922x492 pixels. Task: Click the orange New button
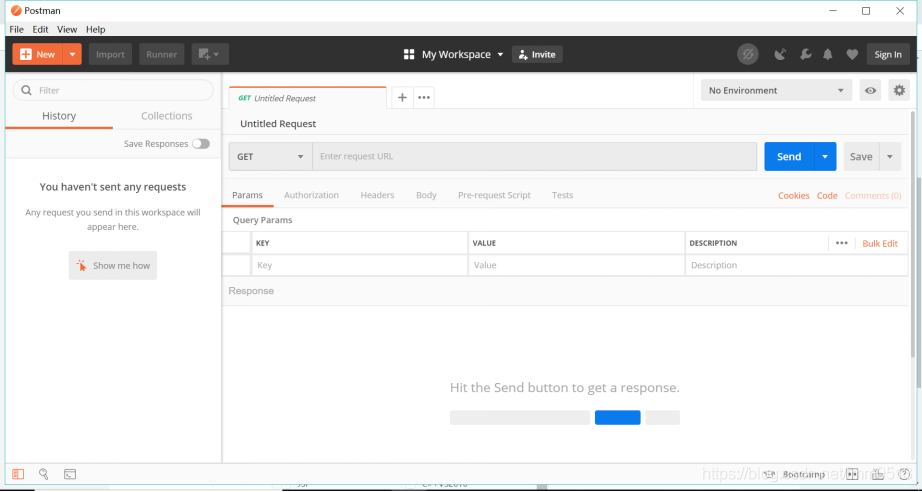[38, 54]
